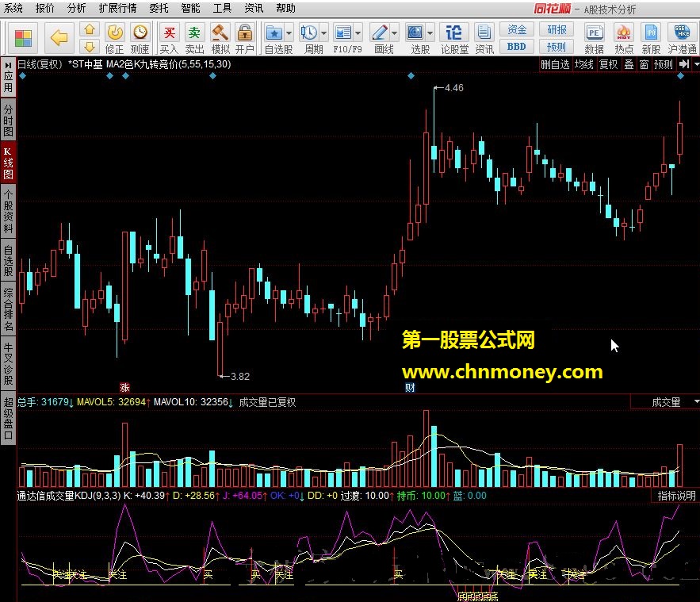The image size is (700, 602).
Task: Toggle the 均线 moving average lines
Action: pos(583,64)
